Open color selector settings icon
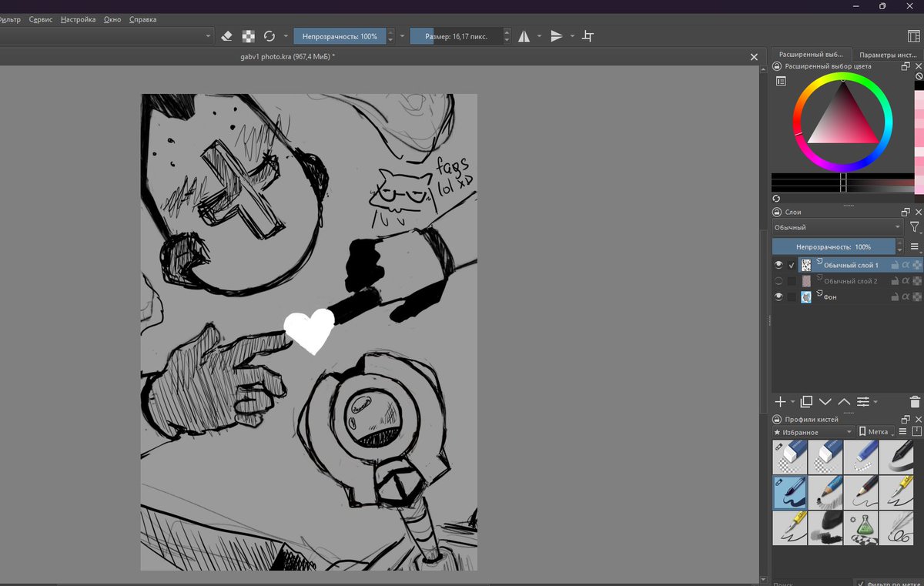924x586 pixels. click(x=781, y=81)
